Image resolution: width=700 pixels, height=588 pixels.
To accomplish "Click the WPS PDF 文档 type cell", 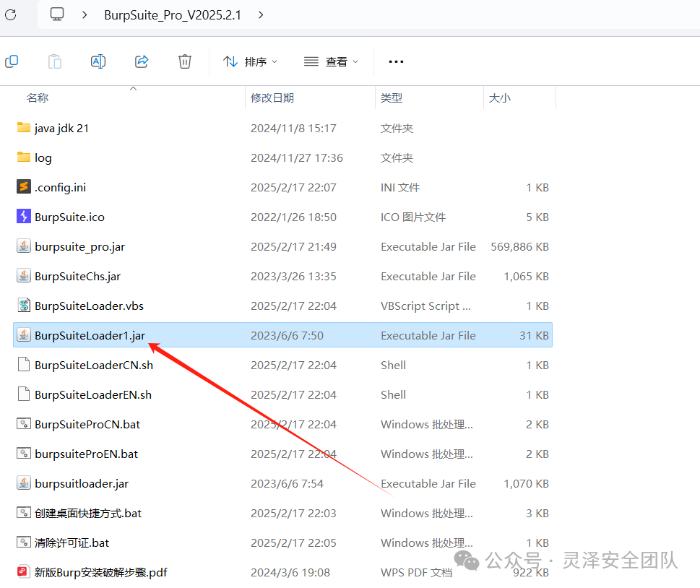I will pyautogui.click(x=417, y=572).
